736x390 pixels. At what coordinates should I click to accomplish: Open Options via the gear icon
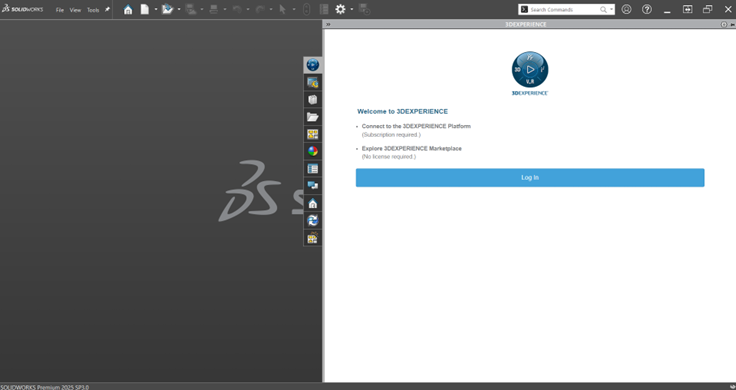[340, 9]
